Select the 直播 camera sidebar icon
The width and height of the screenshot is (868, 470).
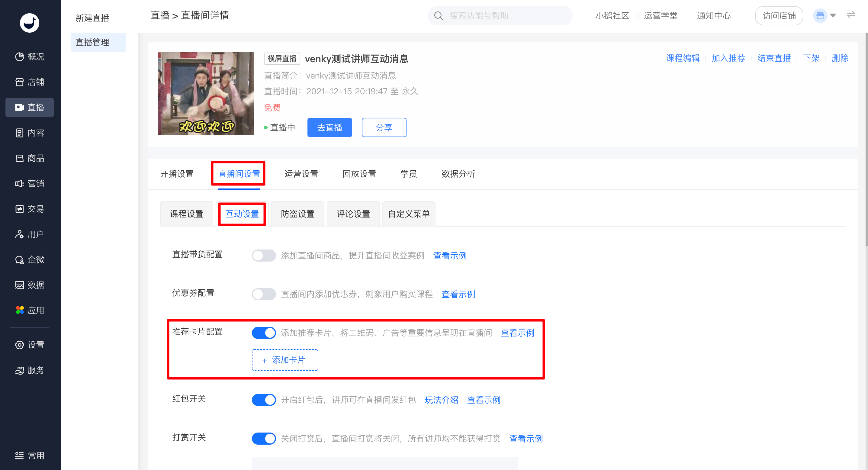pos(20,108)
